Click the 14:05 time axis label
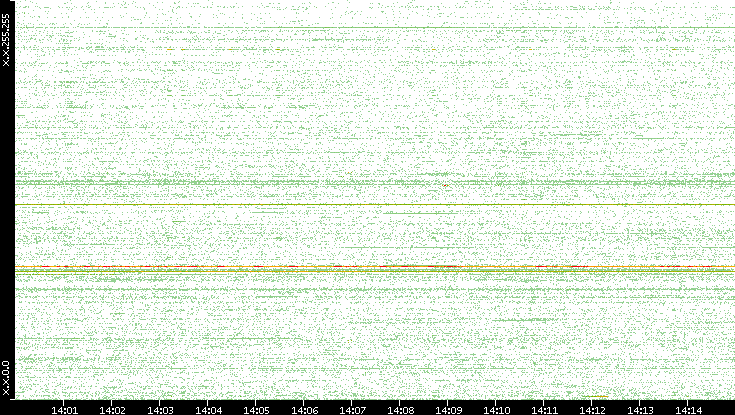The height and width of the screenshot is (415, 735). tap(256, 411)
